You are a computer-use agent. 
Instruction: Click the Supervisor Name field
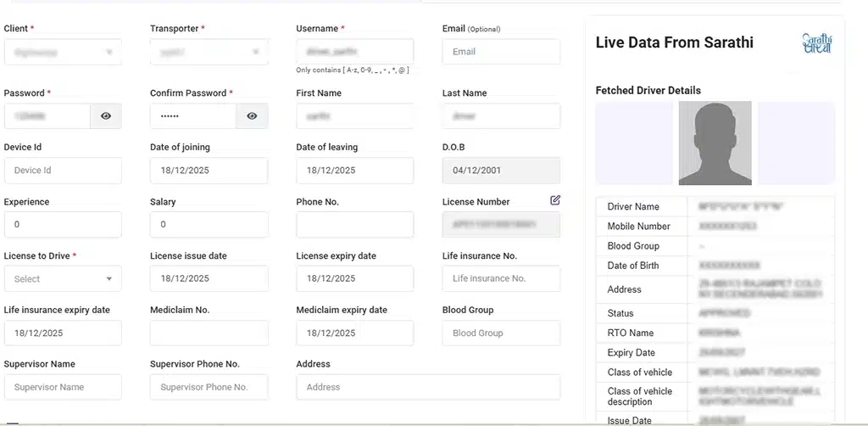(63, 387)
